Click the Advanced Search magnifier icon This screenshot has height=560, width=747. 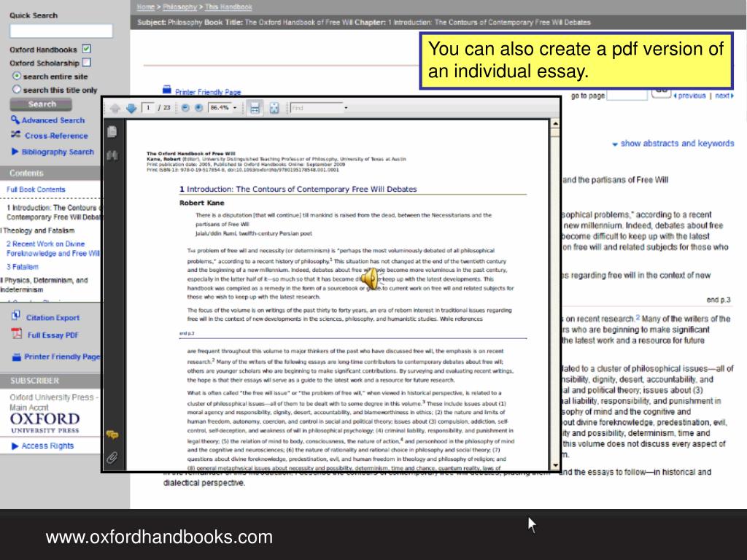tap(15, 120)
